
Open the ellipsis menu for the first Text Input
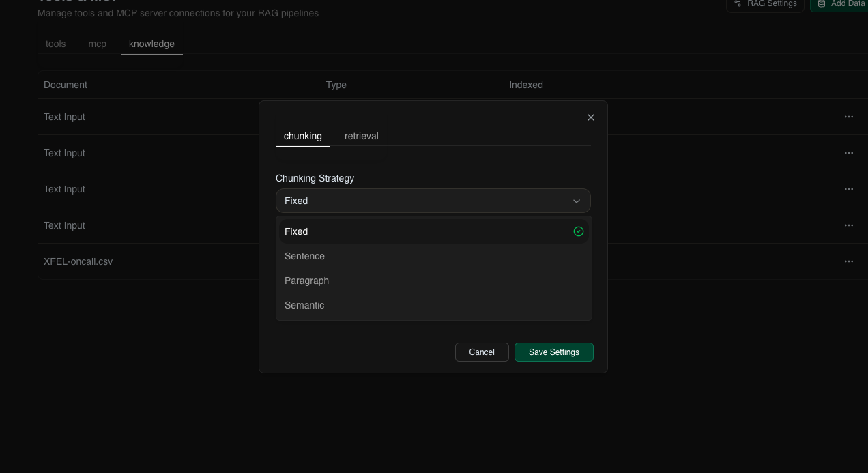pyautogui.click(x=849, y=117)
